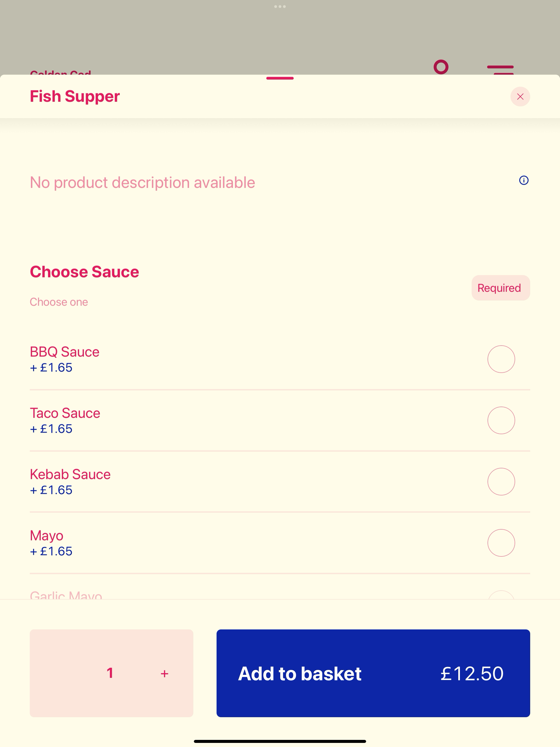The image size is (560, 747).
Task: Tap the three-dot multitasking indicator
Action: (280, 6)
